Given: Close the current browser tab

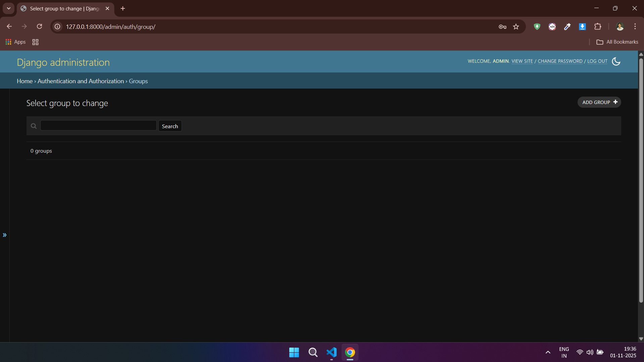Looking at the screenshot, I should point(107,9).
